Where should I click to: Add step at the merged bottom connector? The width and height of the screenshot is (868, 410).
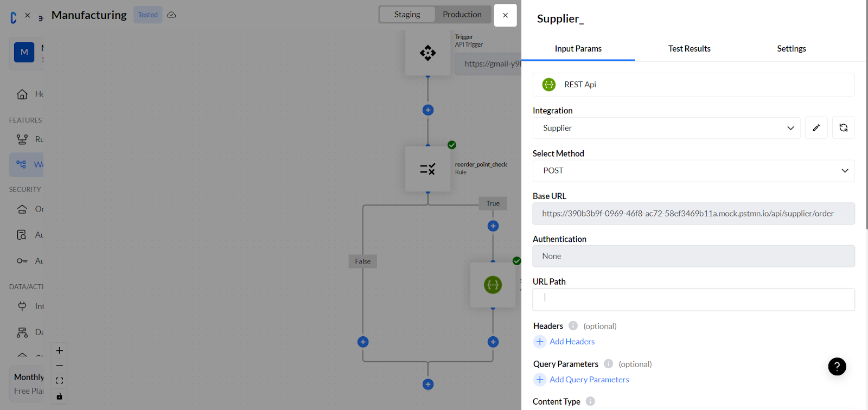click(x=428, y=385)
